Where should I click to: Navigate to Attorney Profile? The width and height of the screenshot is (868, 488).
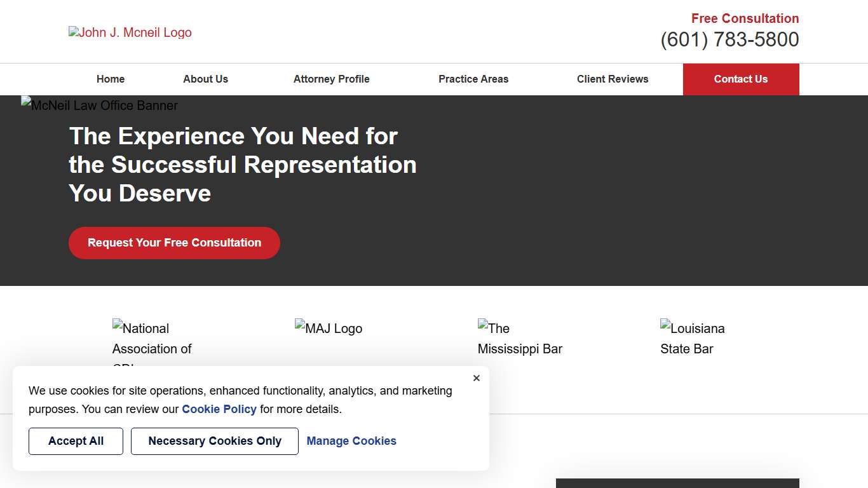[x=331, y=79]
